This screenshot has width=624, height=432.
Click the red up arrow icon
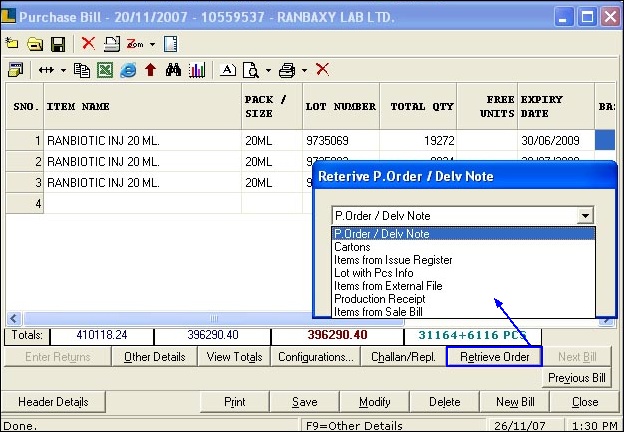150,70
